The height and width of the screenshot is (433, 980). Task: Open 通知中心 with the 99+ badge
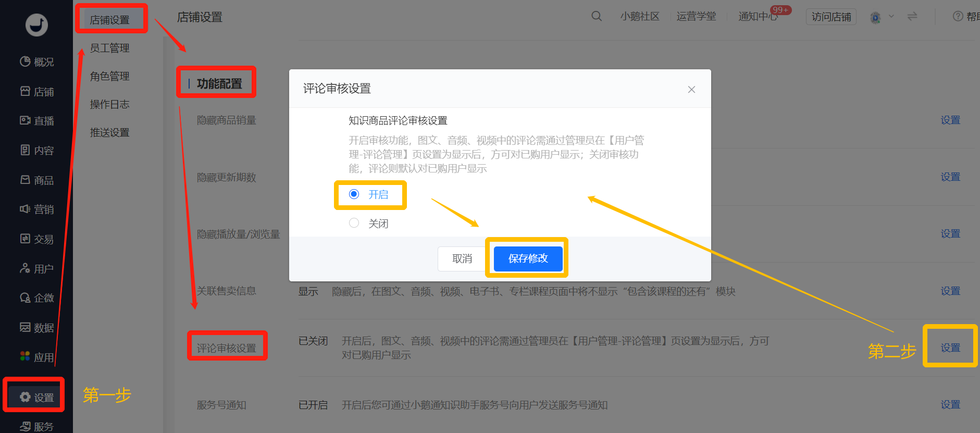click(x=758, y=16)
